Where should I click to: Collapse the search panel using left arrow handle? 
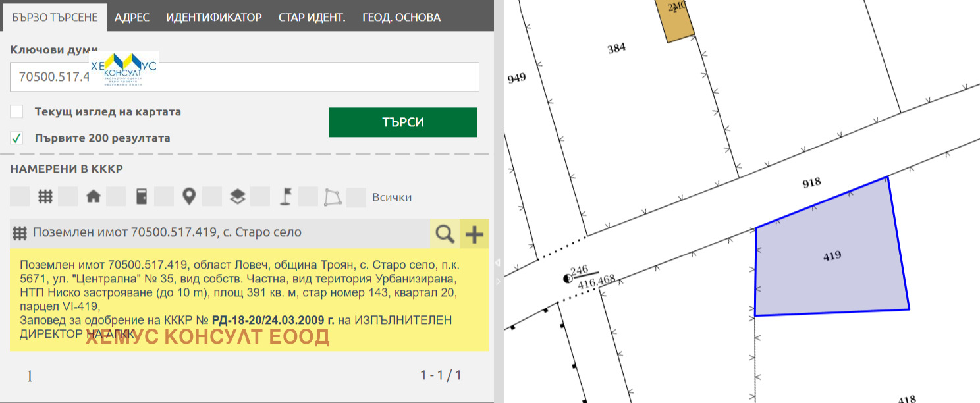coord(497,263)
